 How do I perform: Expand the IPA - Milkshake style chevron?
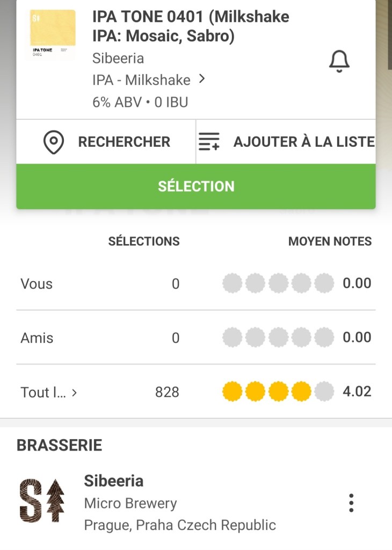pos(202,79)
